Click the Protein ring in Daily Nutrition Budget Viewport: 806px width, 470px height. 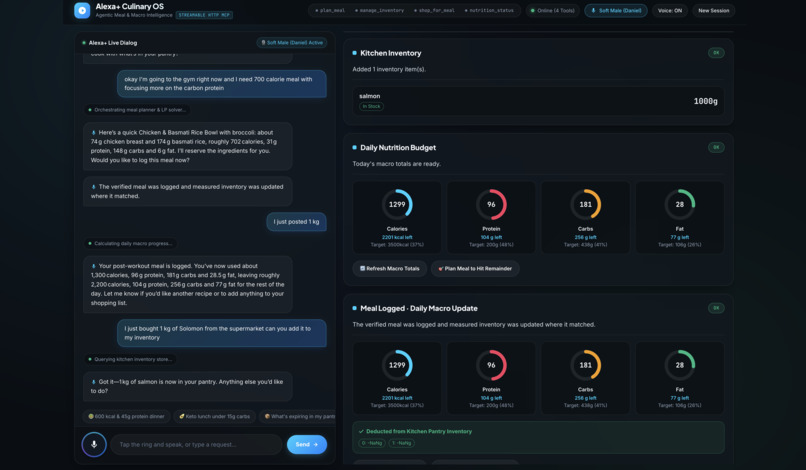491,204
